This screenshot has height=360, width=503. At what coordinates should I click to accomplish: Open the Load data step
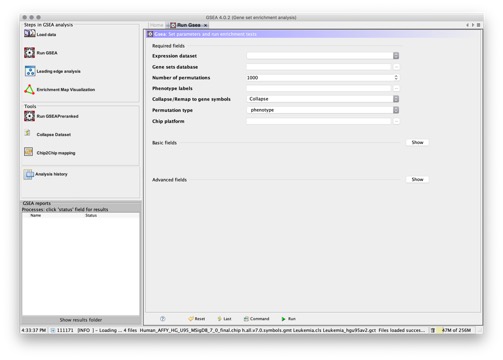click(x=40, y=34)
